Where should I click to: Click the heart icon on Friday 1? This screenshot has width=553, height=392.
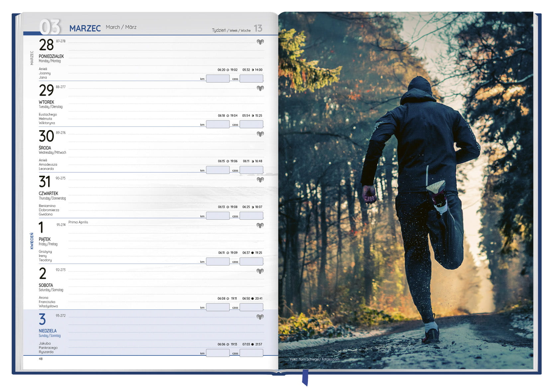point(260,225)
